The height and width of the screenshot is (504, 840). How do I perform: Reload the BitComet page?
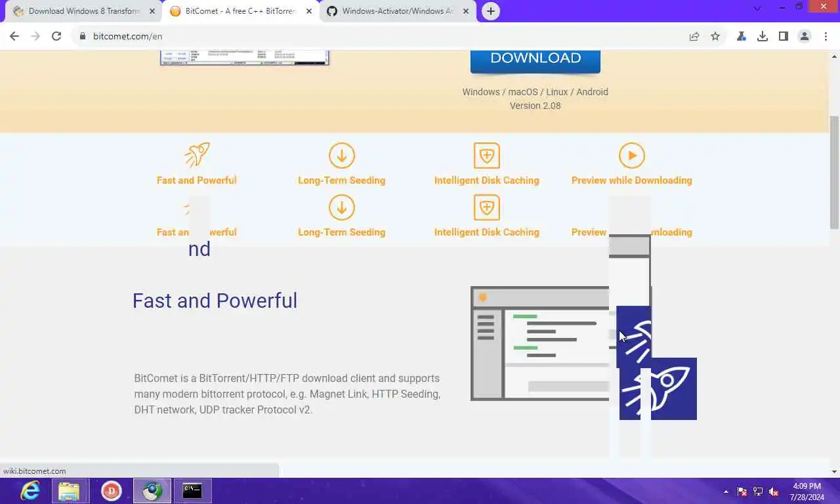click(56, 37)
